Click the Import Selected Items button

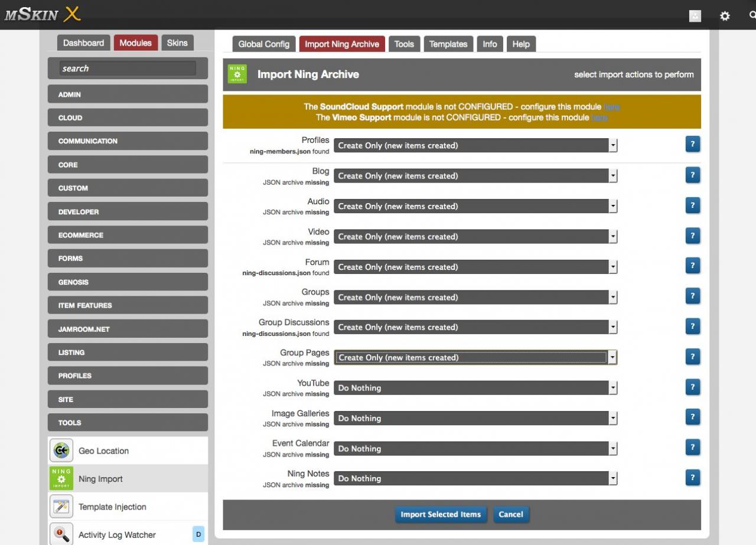(x=441, y=514)
